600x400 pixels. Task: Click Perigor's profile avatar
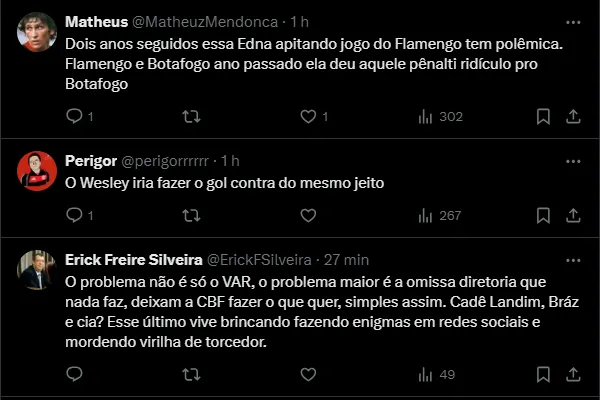(x=36, y=170)
